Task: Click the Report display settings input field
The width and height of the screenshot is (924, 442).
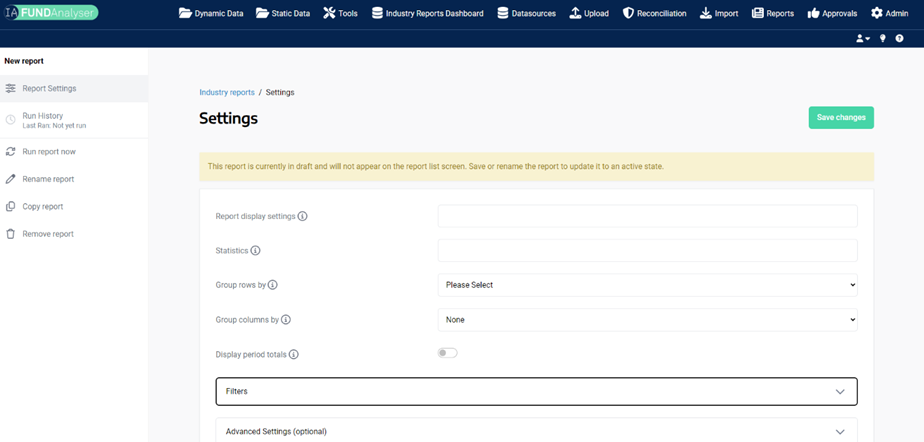Action: click(647, 216)
